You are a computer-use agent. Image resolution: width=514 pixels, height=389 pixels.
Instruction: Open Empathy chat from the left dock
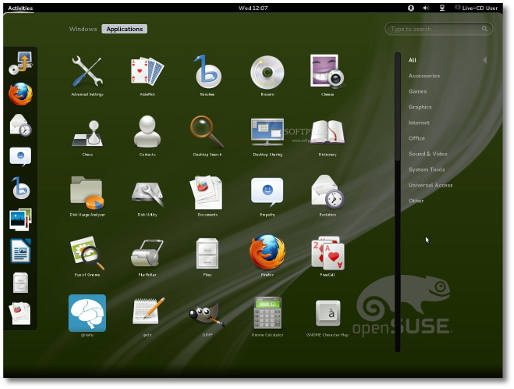pos(21,157)
